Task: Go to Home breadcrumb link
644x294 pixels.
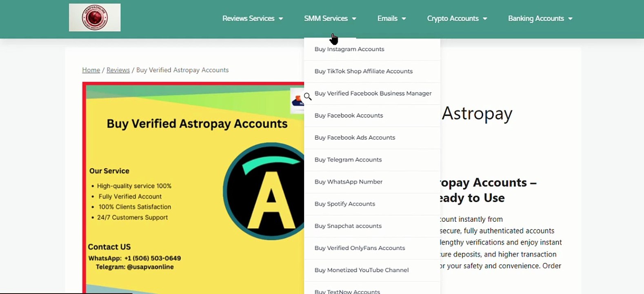Action: point(91,70)
